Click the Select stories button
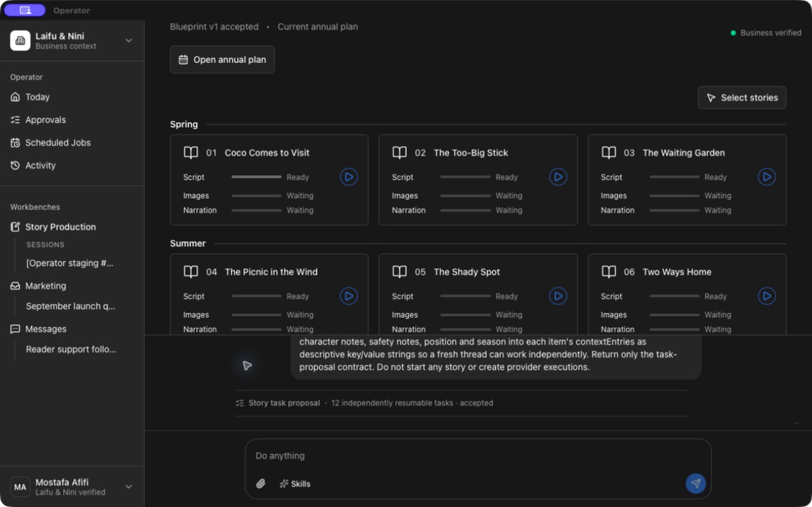This screenshot has height=507, width=812. pyautogui.click(x=742, y=98)
